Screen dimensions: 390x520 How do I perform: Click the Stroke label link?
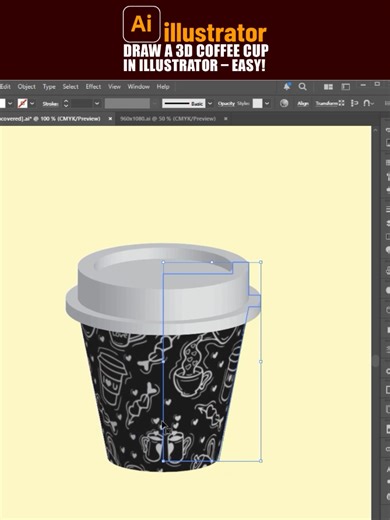(x=50, y=104)
